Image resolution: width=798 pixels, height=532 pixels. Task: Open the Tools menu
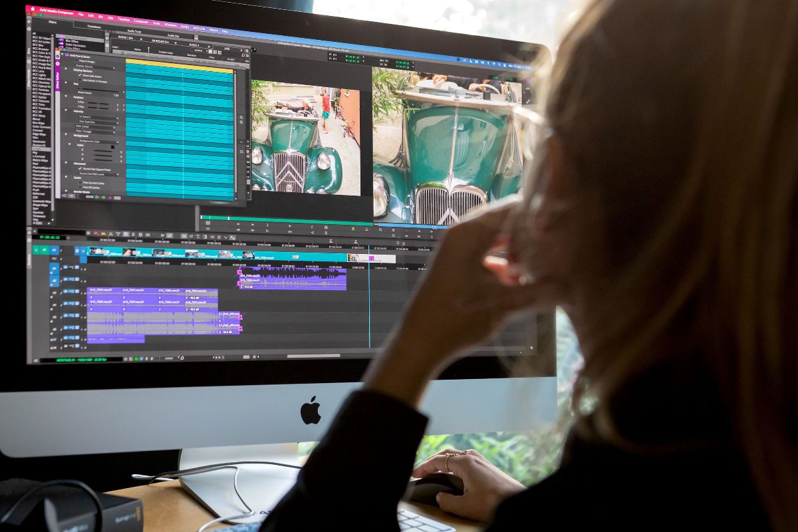pos(156,23)
